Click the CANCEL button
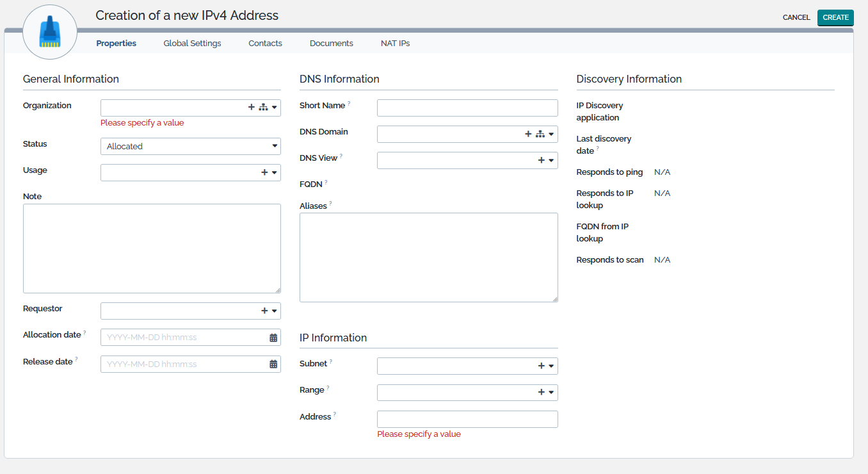Viewport: 868px width, 474px height. coord(796,17)
